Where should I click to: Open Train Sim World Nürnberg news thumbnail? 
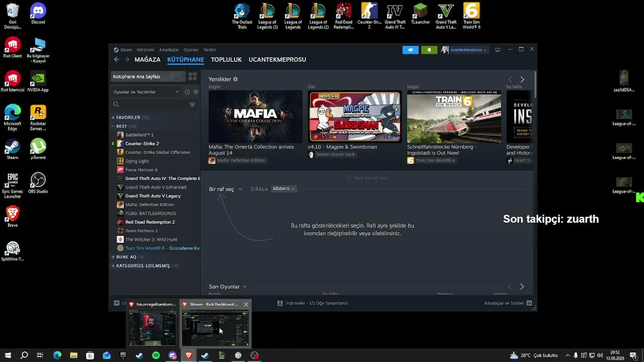(454, 117)
